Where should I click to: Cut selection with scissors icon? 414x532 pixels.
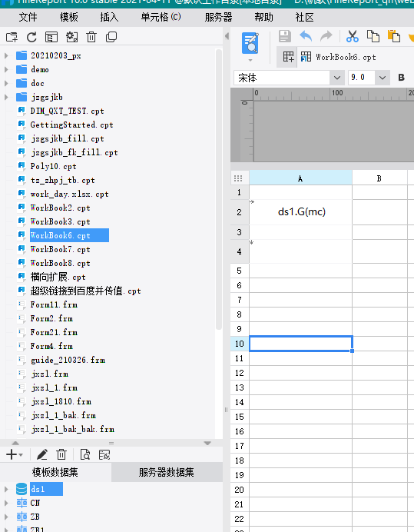(x=353, y=36)
